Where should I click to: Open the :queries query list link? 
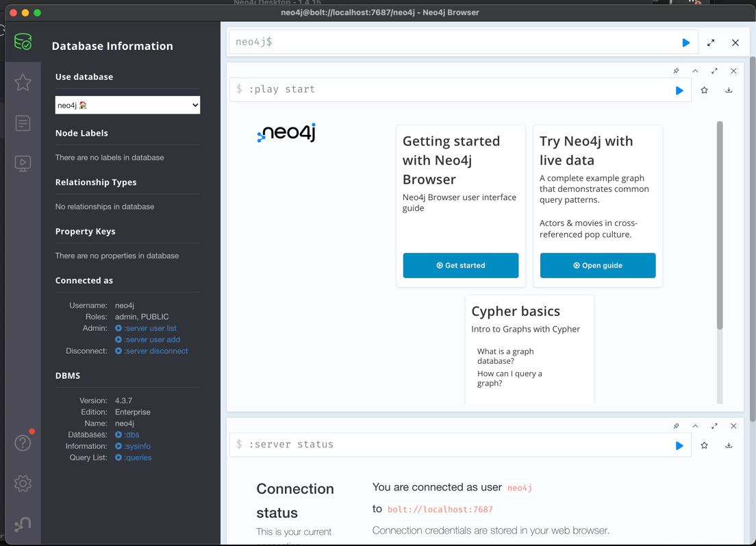(133, 457)
